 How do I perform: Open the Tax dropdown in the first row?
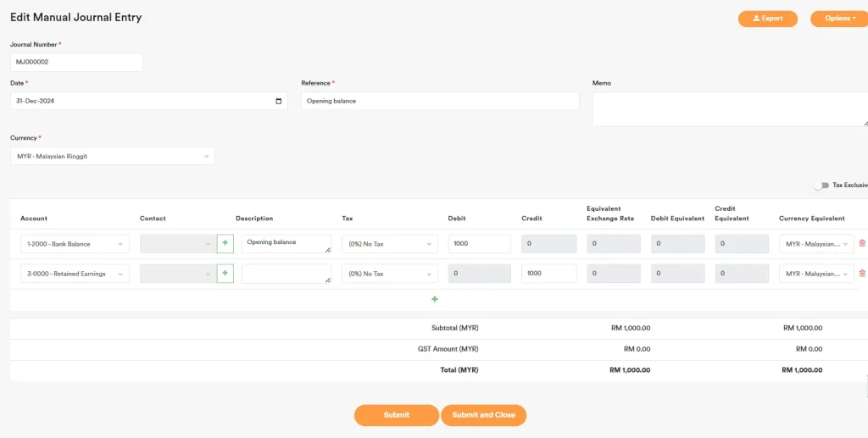[x=389, y=244]
